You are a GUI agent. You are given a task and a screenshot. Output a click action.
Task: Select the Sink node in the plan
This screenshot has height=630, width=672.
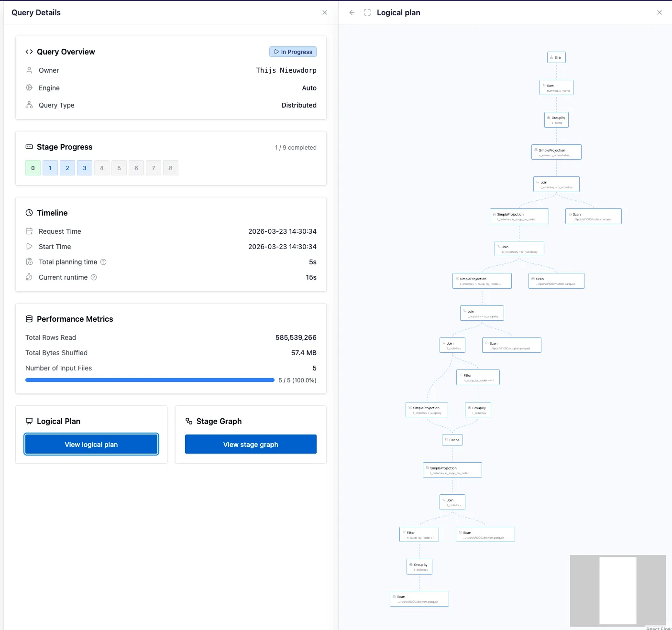[556, 57]
